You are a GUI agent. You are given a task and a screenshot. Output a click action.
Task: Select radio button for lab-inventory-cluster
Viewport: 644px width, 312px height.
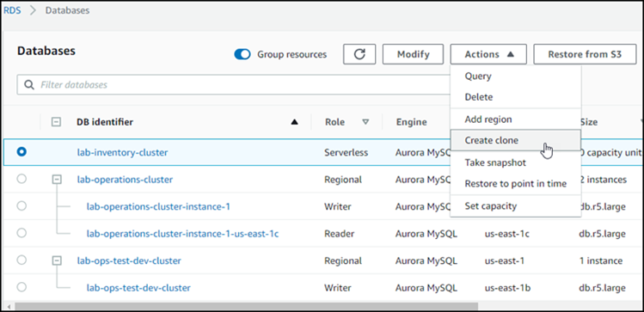pyautogui.click(x=21, y=152)
